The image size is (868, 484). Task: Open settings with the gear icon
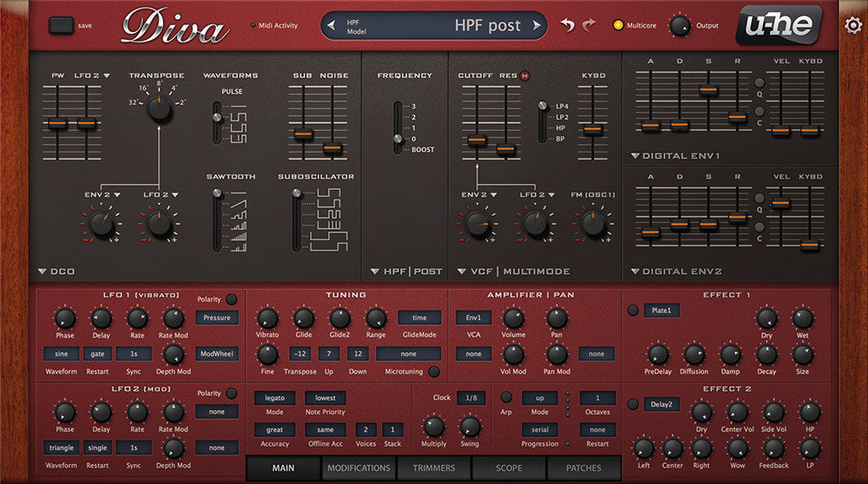[x=853, y=25]
